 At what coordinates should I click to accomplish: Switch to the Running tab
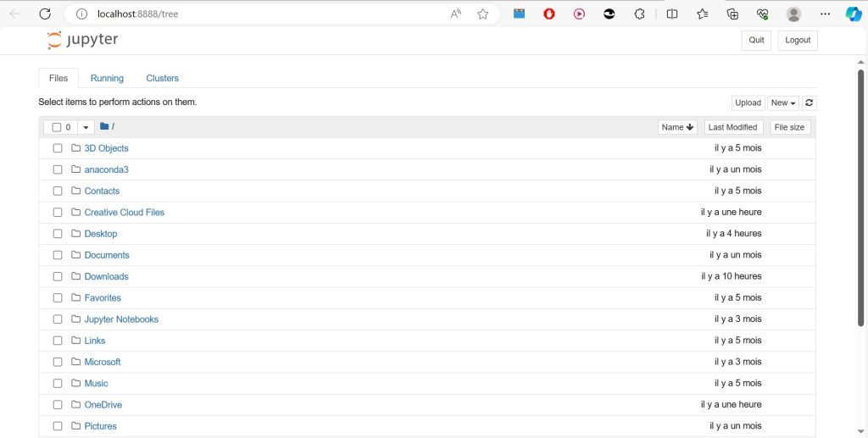pos(107,78)
